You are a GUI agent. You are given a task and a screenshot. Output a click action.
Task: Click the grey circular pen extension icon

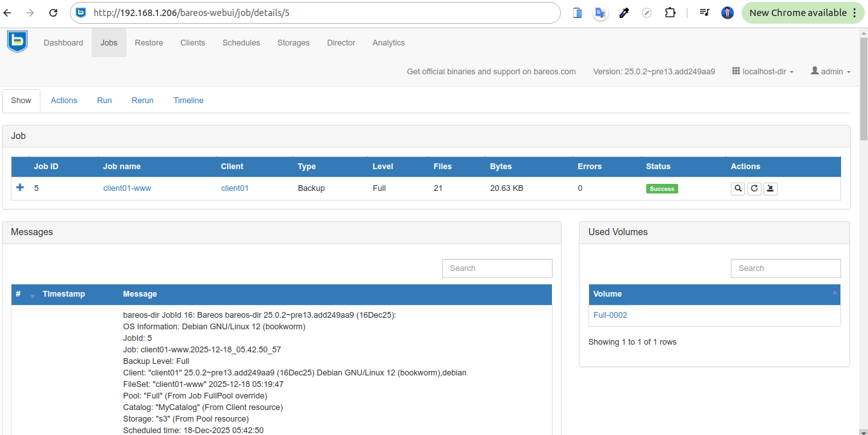tap(647, 13)
